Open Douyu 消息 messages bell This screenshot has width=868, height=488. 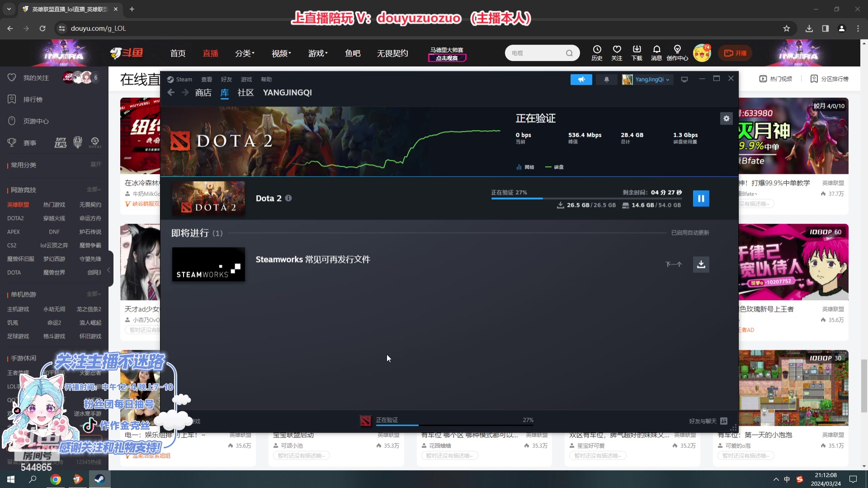click(x=656, y=53)
